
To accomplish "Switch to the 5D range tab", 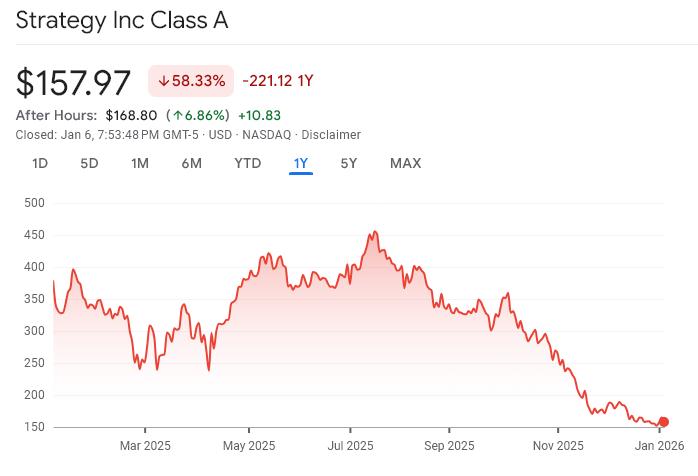I will [89, 163].
